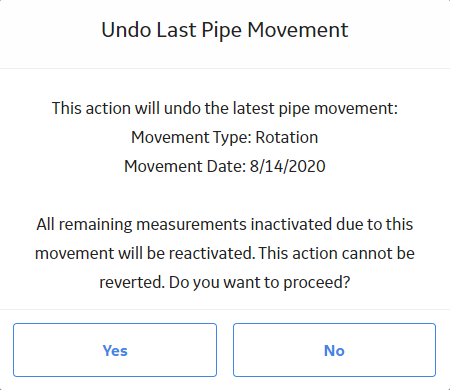
Task: Click the 'latest pipe movement:' phrase
Action: [x=315, y=109]
